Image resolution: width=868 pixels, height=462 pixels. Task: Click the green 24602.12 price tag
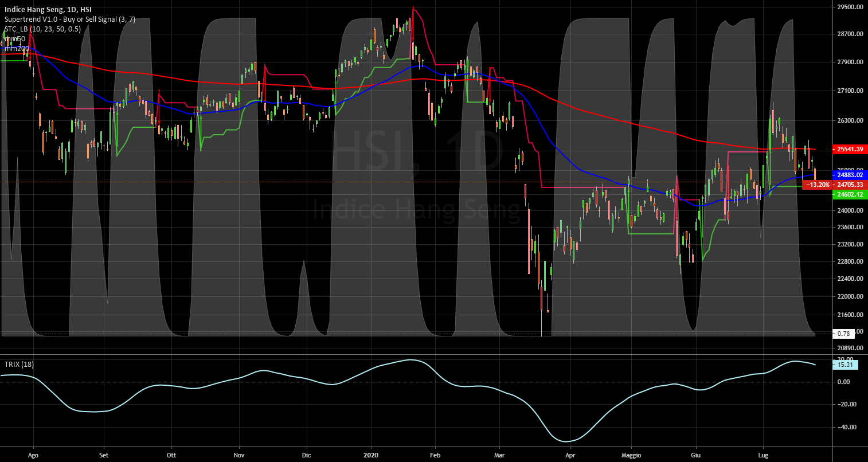(850, 195)
